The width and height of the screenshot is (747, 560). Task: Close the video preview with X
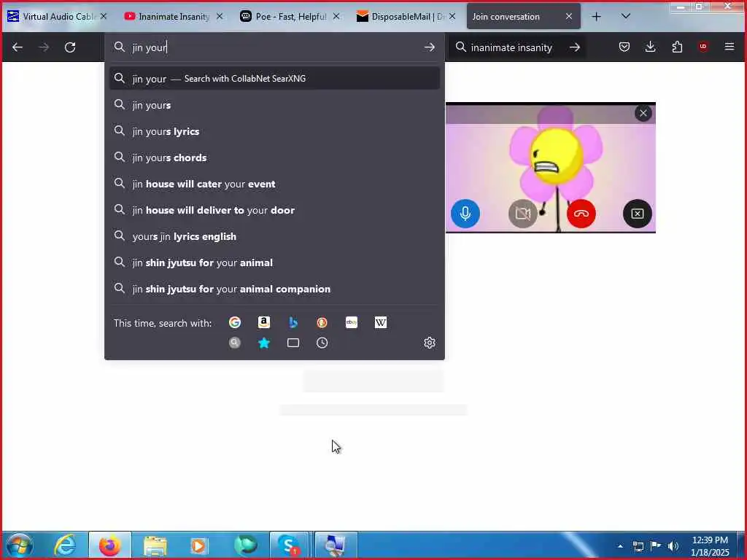(643, 113)
